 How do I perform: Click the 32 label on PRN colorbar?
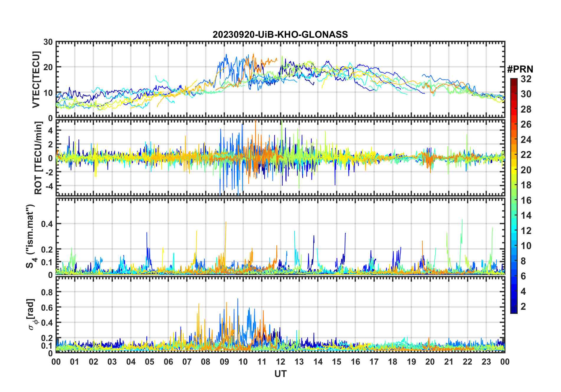[x=526, y=79]
